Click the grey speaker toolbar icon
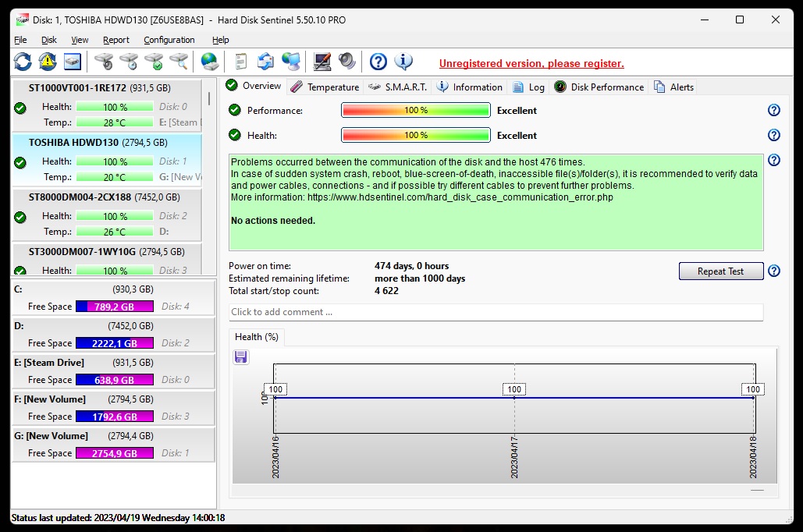This screenshot has height=532, width=803. tap(346, 62)
